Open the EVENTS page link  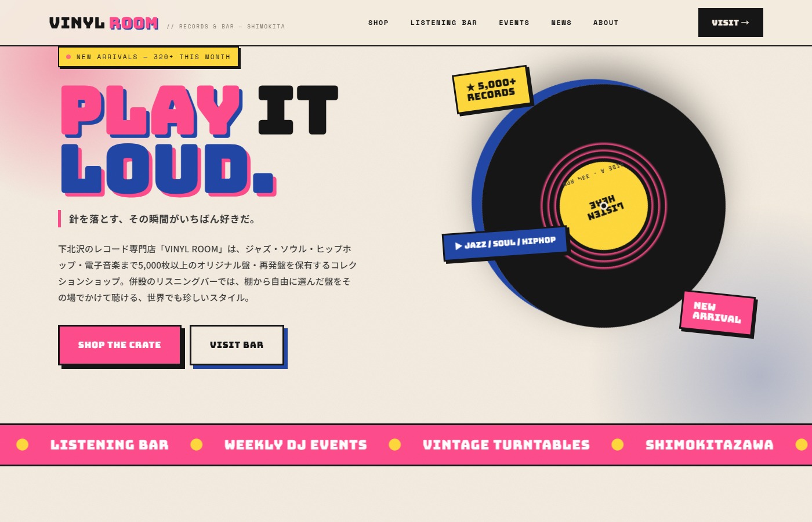pos(514,23)
